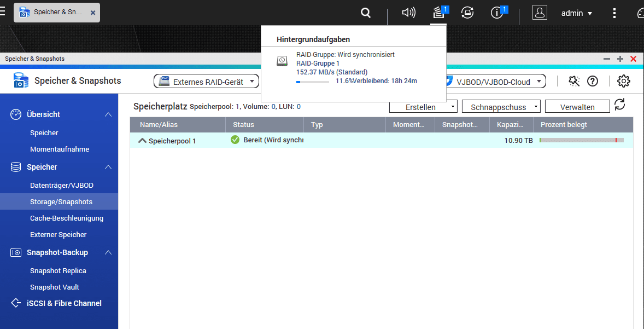The image size is (644, 329).
Task: Open Speicher under Übersicht
Action: (x=44, y=133)
